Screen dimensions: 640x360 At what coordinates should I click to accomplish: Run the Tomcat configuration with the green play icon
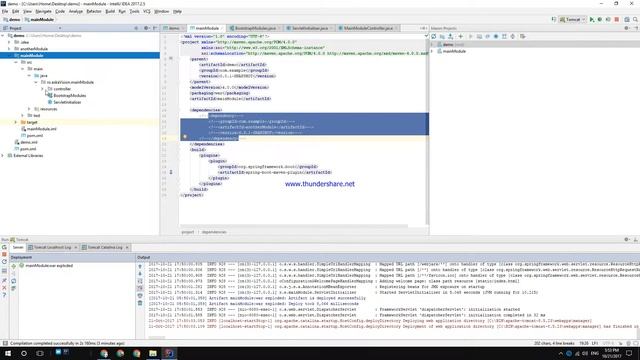click(x=592, y=19)
